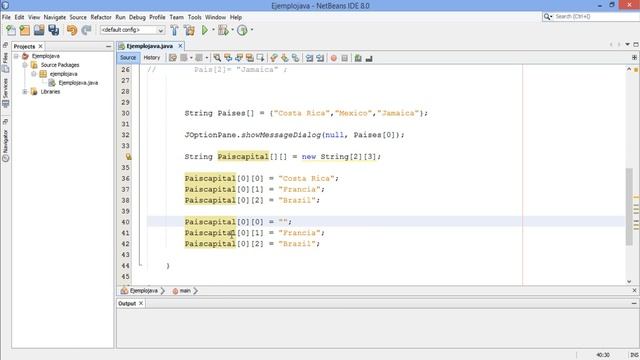Open Debug Project dropdown arrow
Screen dimensions: 640x360
coord(232,30)
